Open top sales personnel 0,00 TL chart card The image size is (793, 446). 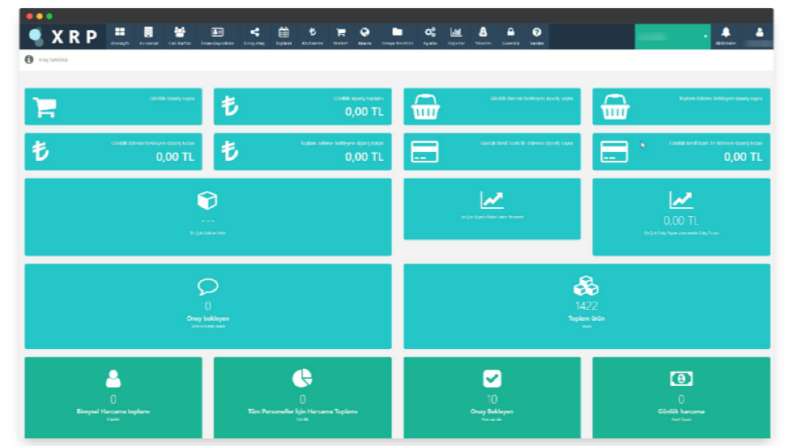(x=681, y=217)
